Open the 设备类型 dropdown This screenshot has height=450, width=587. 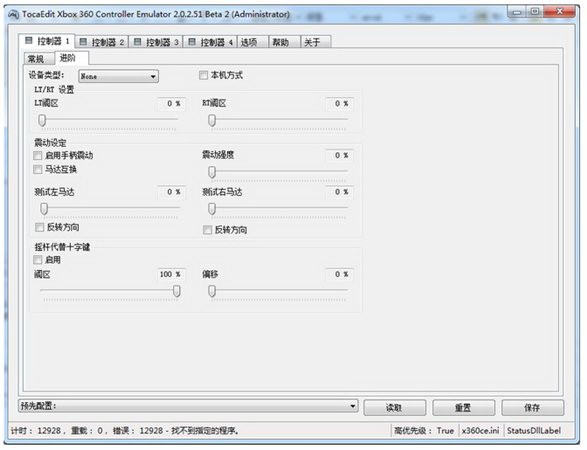(118, 76)
